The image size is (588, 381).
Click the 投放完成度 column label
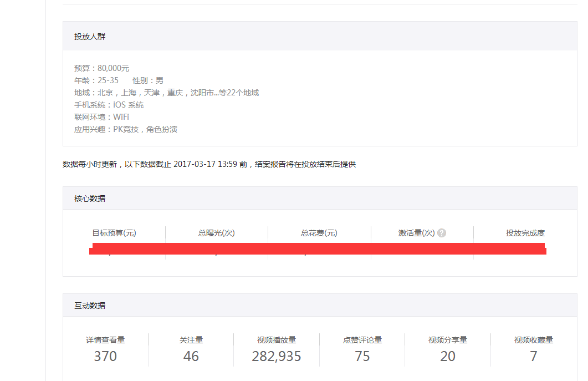(525, 233)
